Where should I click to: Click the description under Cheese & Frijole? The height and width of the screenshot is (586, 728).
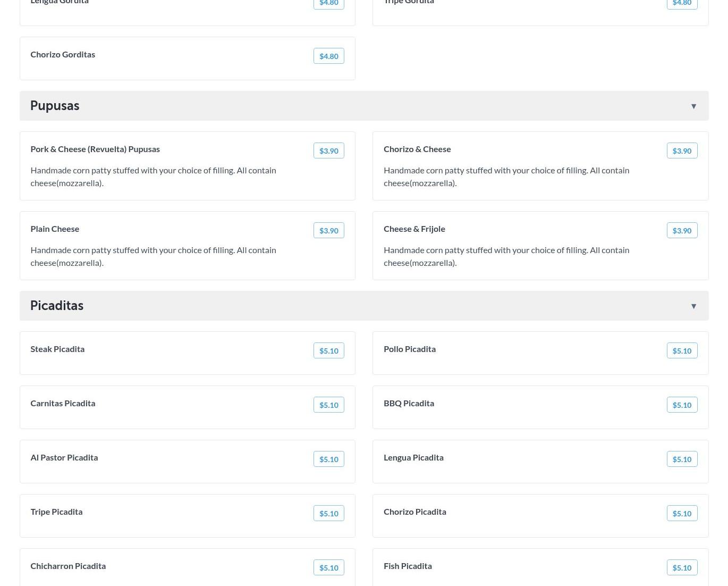pyautogui.click(x=506, y=256)
